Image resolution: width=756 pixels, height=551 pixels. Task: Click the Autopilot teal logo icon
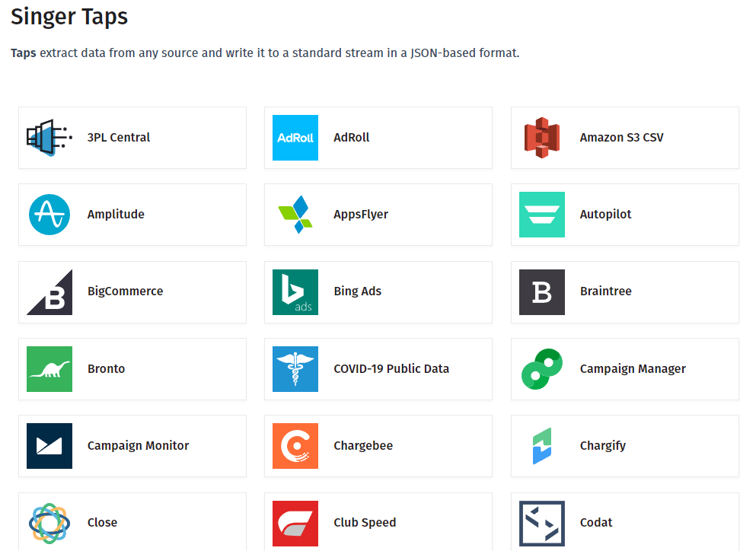(541, 215)
